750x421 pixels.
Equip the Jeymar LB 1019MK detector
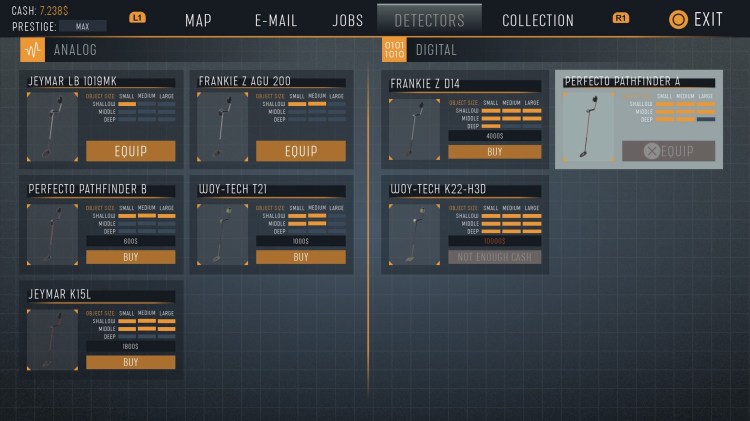[x=130, y=151]
